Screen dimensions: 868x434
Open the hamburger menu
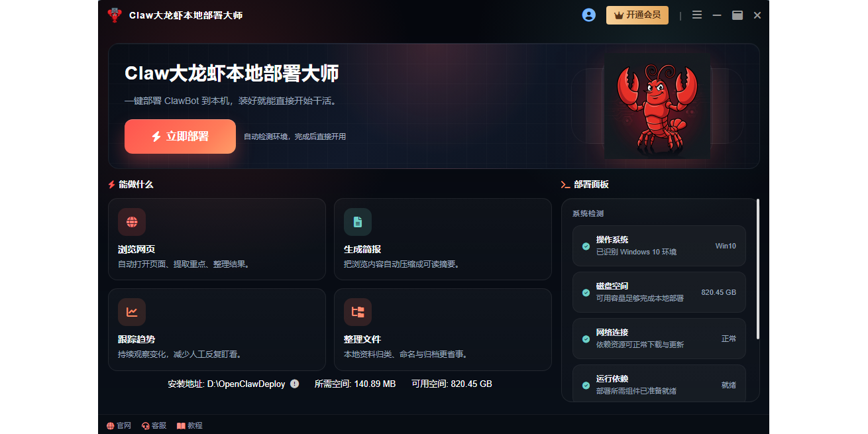696,15
